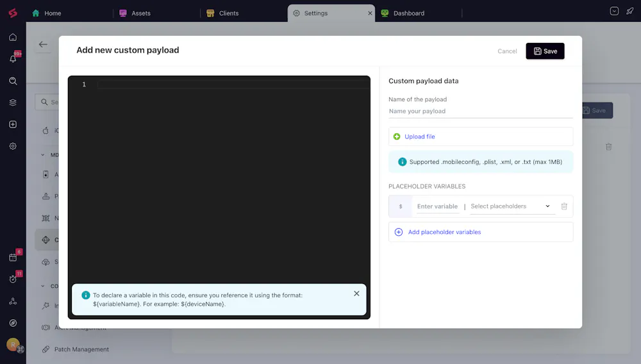
Task: Open the Dashboard tab
Action: tap(403, 13)
